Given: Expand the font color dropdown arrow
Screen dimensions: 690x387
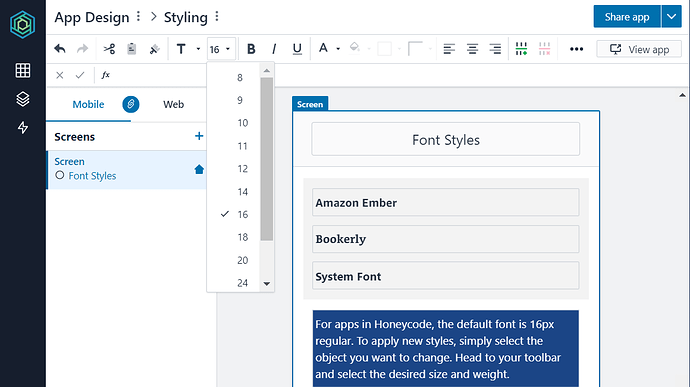Looking at the screenshot, I should (x=338, y=49).
